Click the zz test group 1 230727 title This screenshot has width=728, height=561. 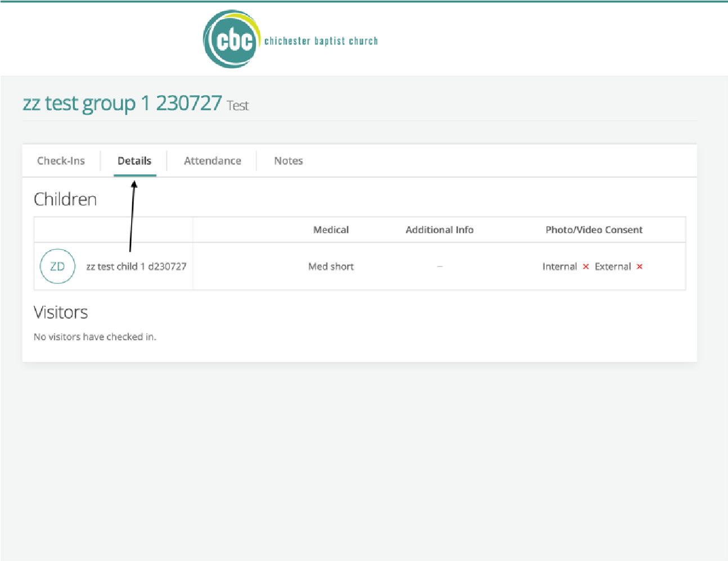(x=122, y=103)
